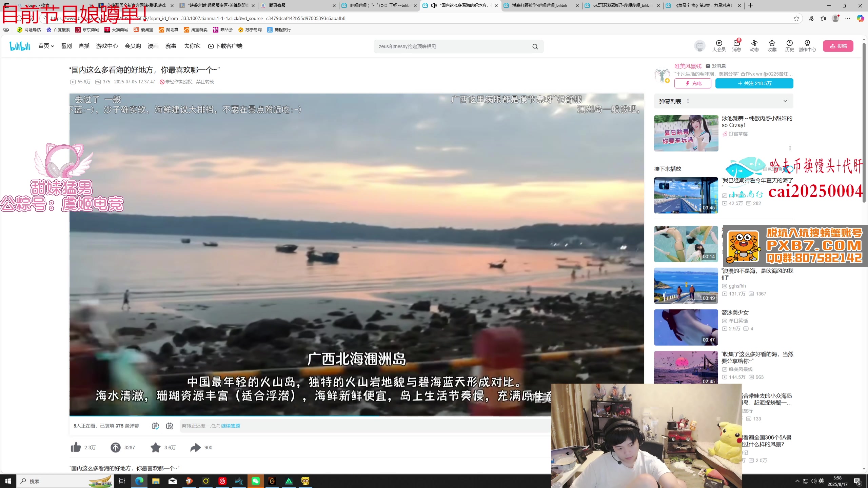Open the 游戏中心 nav item

107,46
